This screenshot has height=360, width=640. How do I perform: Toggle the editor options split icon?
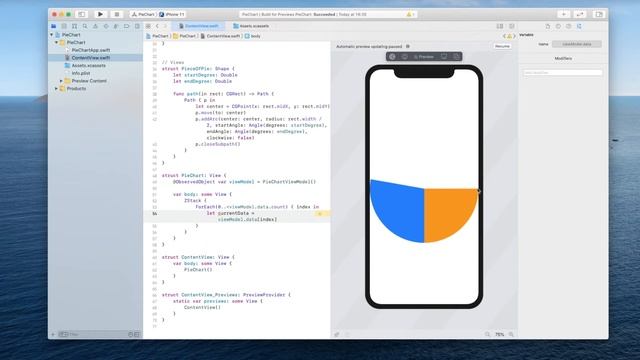tap(500, 26)
